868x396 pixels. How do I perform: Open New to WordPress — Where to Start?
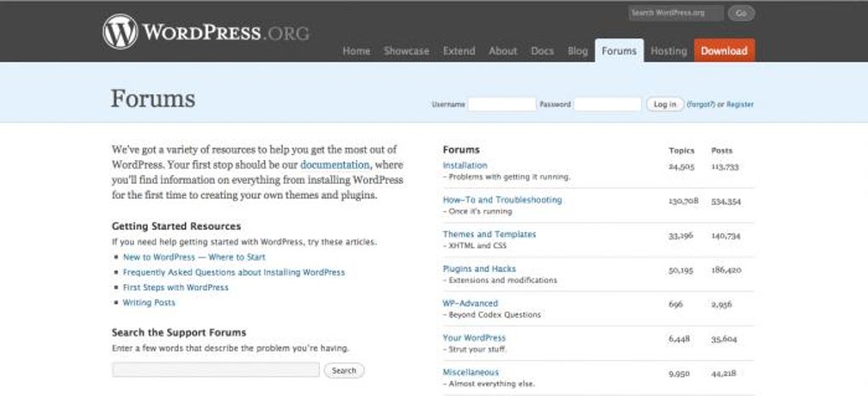click(194, 257)
